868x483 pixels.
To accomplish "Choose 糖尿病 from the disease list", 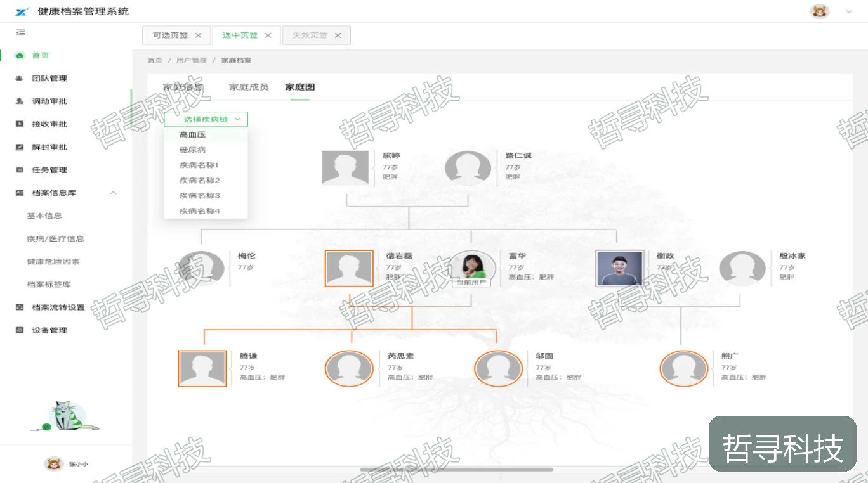I will click(x=206, y=150).
